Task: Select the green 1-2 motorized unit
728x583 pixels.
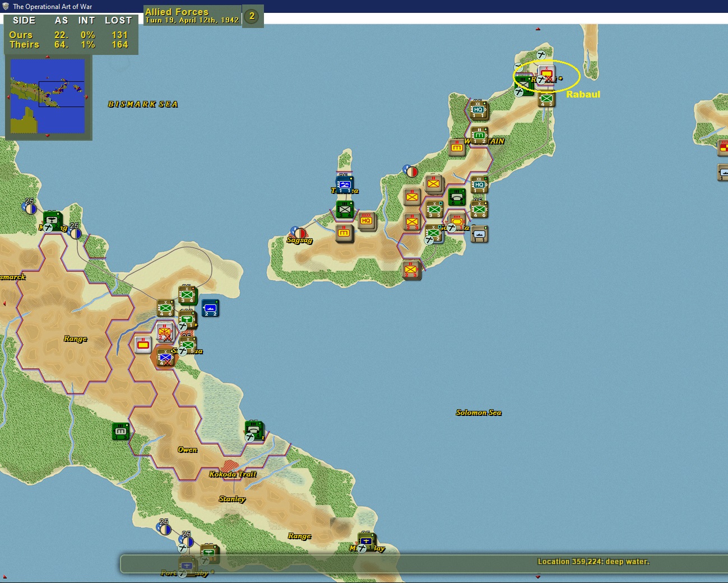Action: point(479,135)
